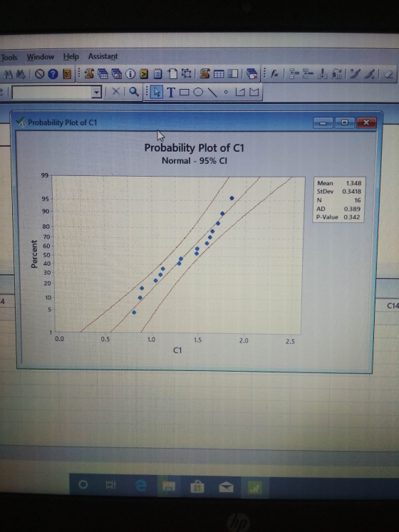Open File Explorer from the taskbar
The width and height of the screenshot is (399, 532).
click(169, 486)
